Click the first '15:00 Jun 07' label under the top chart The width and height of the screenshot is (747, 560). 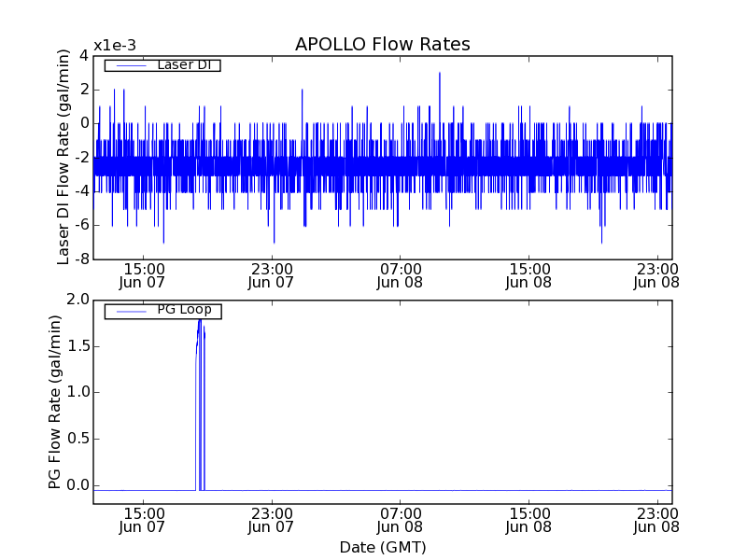(143, 275)
